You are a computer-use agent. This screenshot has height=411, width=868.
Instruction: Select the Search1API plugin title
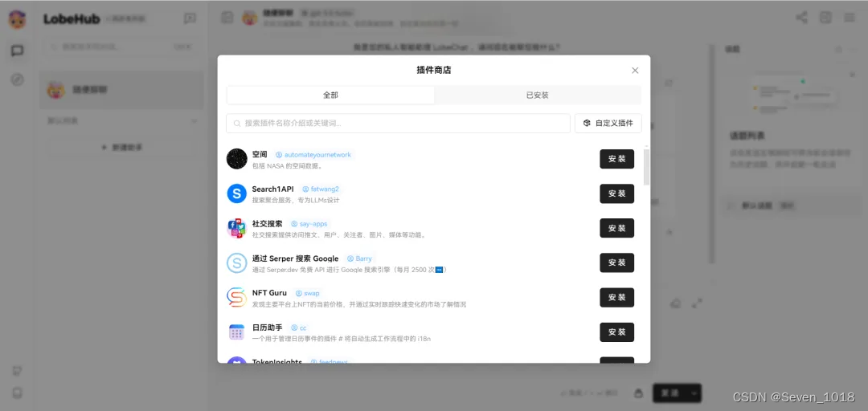tap(273, 189)
